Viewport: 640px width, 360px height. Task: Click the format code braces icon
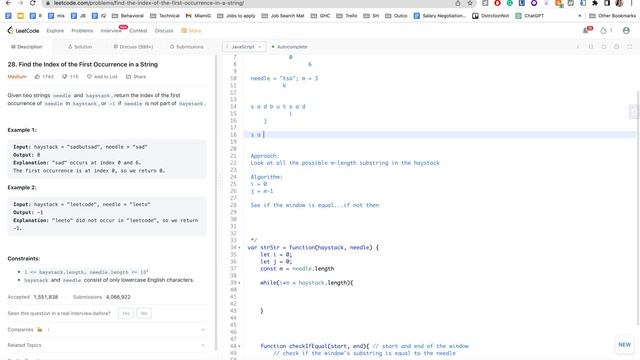591,47
